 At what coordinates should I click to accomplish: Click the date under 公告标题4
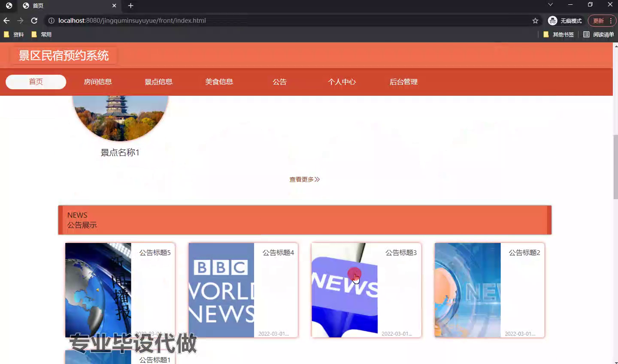click(274, 334)
